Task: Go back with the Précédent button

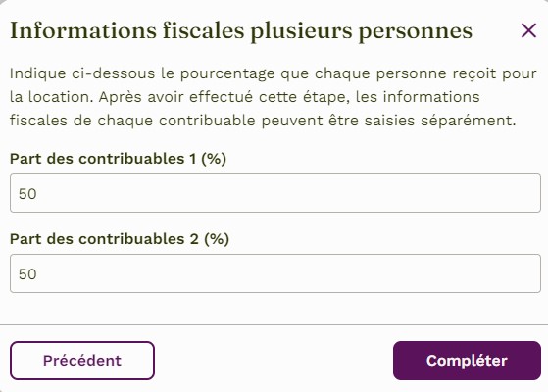Action: click(x=82, y=361)
